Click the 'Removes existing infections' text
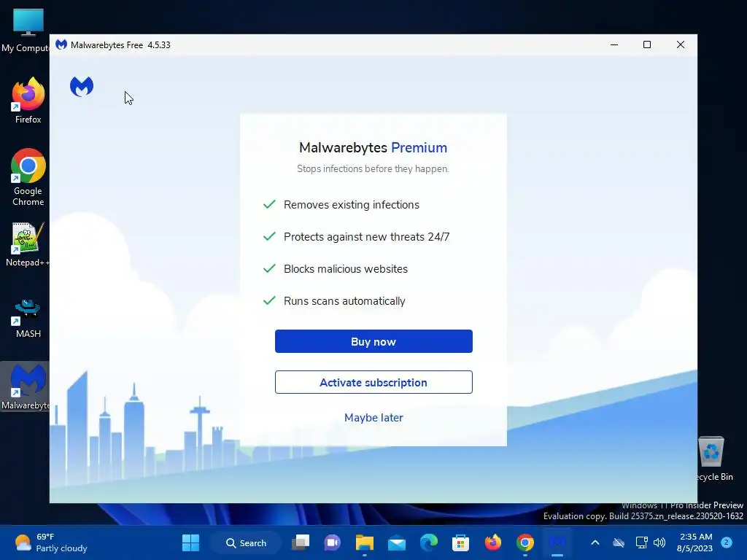Image resolution: width=747 pixels, height=560 pixels. 352,205
